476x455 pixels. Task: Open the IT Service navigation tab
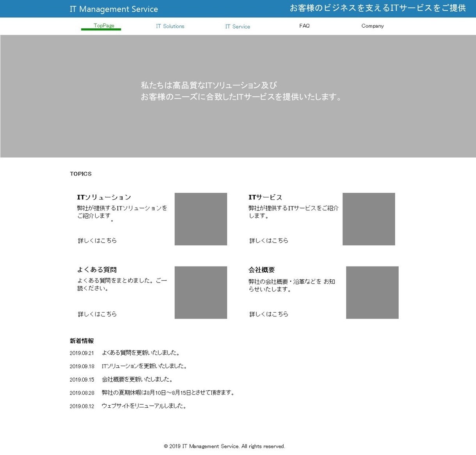tap(238, 27)
